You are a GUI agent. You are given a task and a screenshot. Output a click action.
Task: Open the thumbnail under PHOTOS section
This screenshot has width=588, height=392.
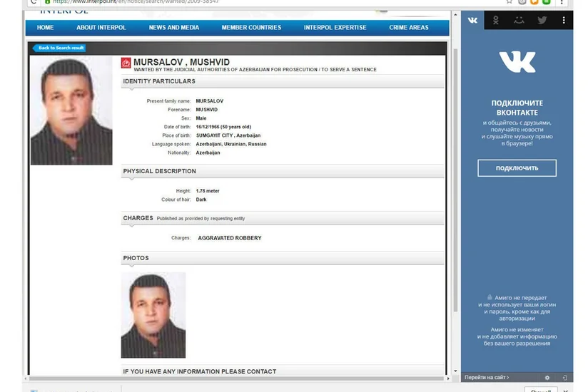153,315
